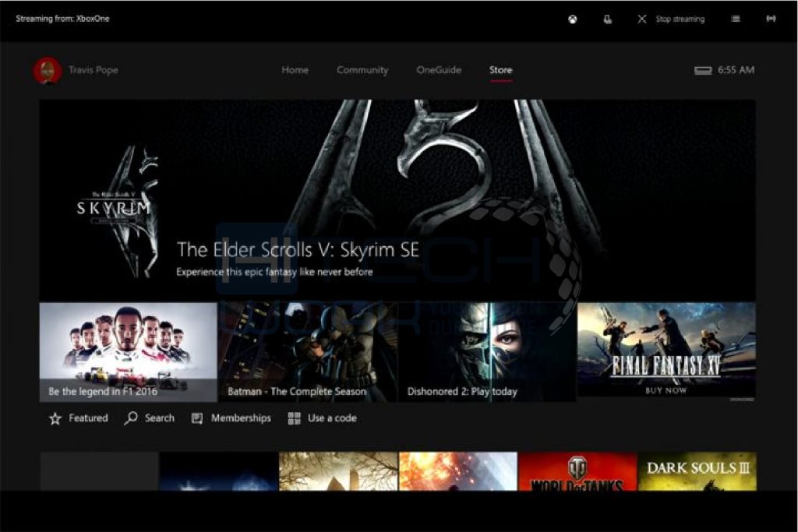
Task: Open the Be the legend in F1 2016 tile
Action: (129, 352)
